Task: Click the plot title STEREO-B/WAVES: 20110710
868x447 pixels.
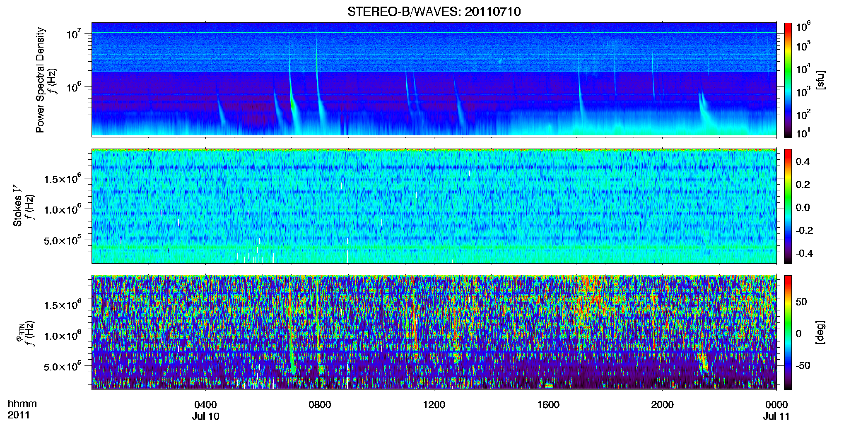Action: (434, 12)
